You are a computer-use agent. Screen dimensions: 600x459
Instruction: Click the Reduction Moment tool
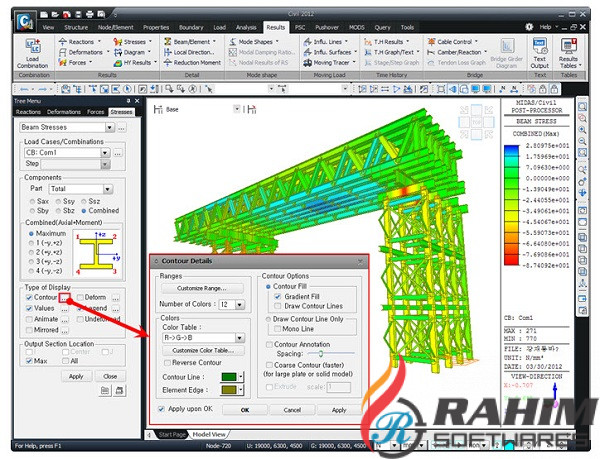click(192, 62)
